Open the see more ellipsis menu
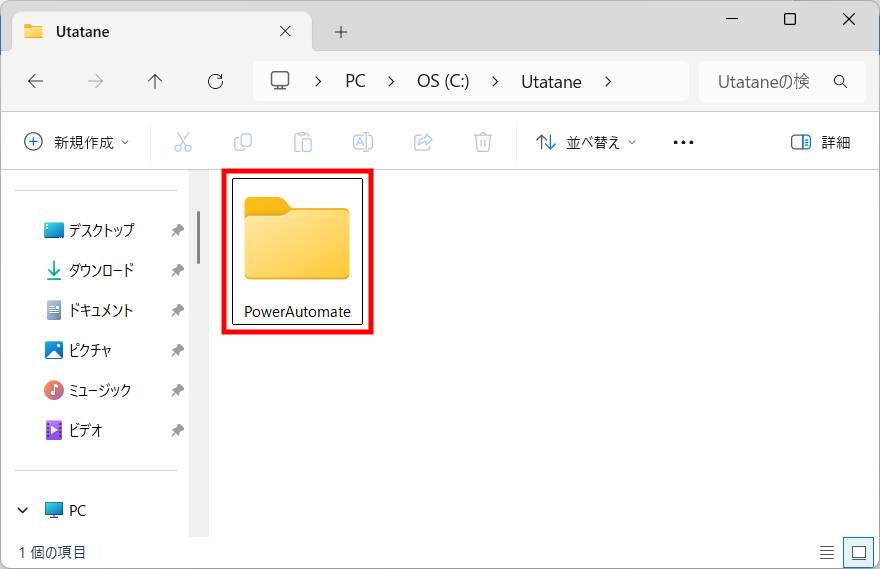The height and width of the screenshot is (569, 880). (683, 142)
